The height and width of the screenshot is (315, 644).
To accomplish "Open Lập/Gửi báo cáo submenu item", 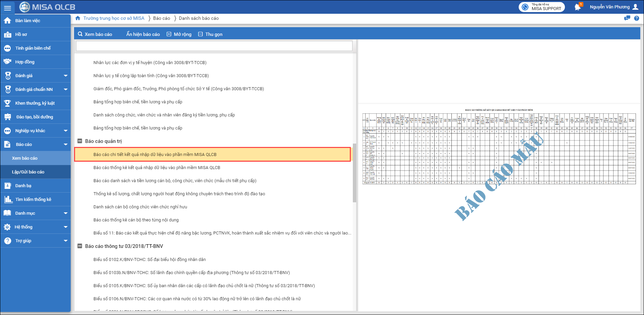I will coord(28,172).
